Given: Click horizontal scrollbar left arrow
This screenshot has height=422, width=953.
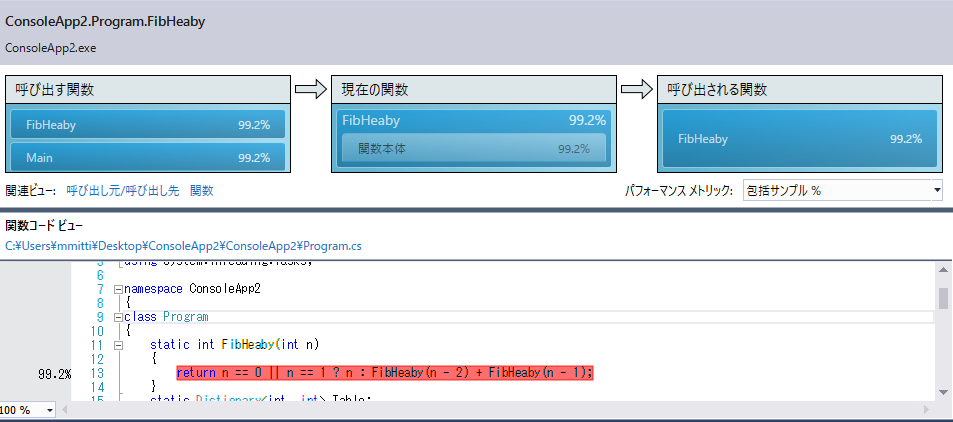Looking at the screenshot, I should pos(66,410).
